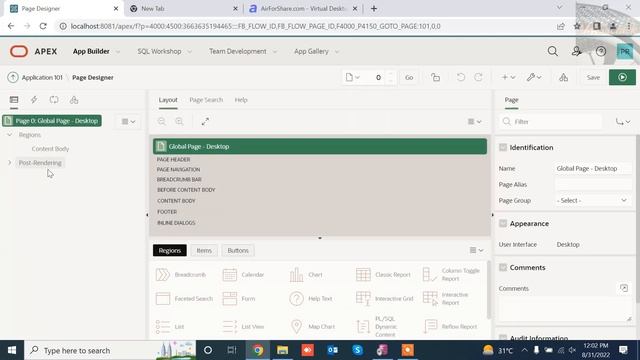
Task: Open the Shared Components toolbar icon
Action: (x=563, y=77)
